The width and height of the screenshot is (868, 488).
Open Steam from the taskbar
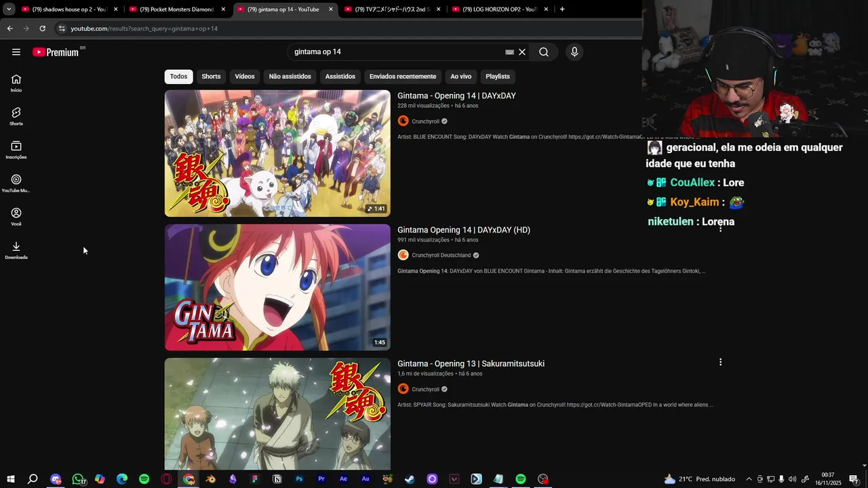click(x=410, y=479)
